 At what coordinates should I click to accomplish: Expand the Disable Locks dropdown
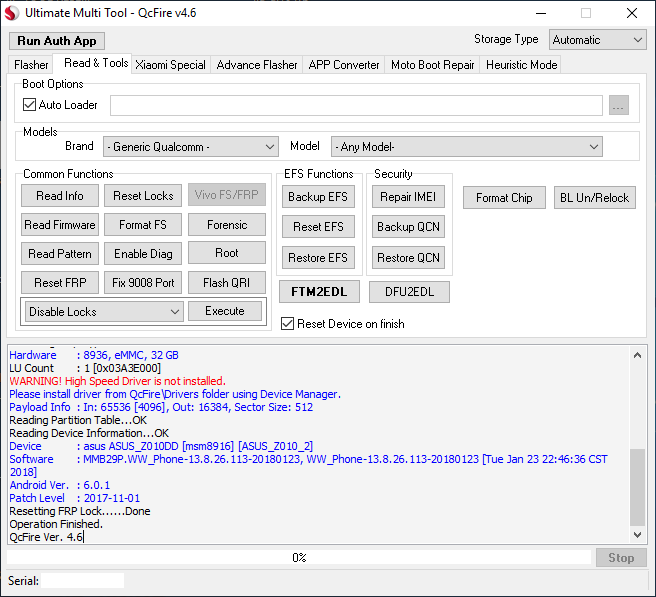[x=104, y=312]
